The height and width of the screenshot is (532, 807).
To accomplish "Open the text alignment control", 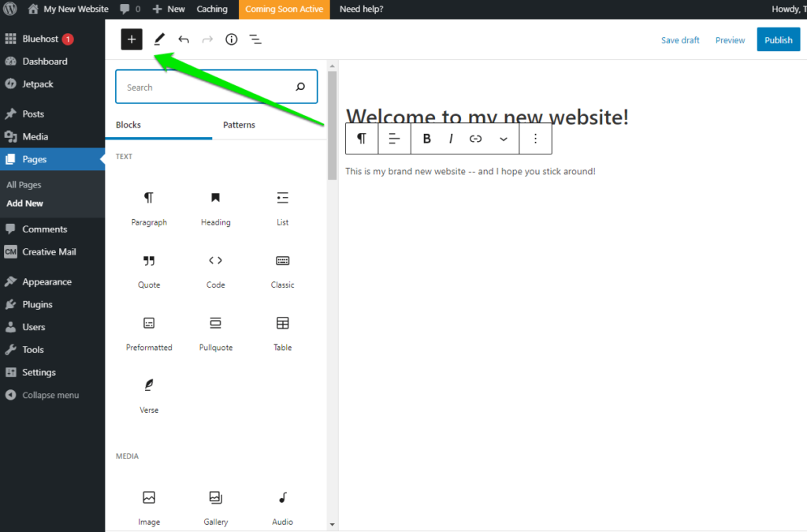I will point(394,139).
